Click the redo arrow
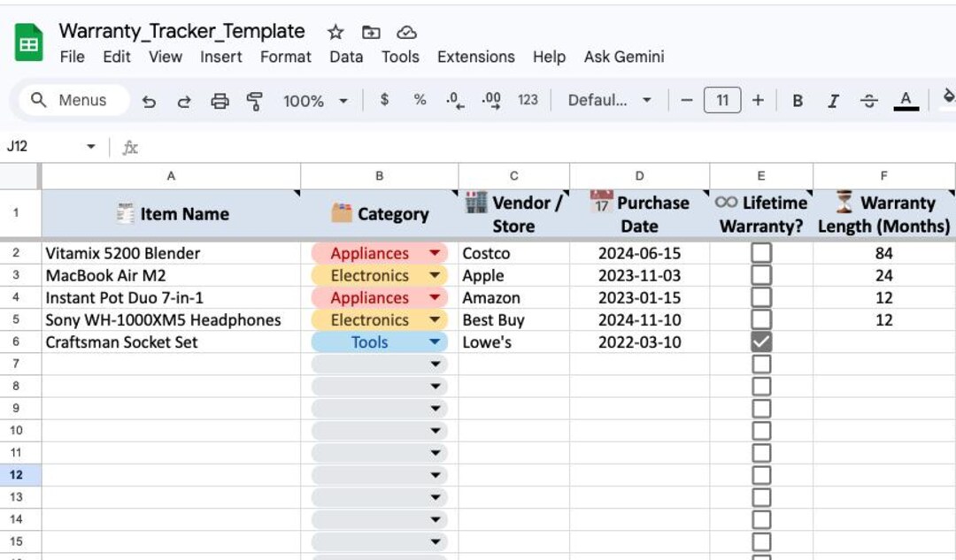 coord(183,101)
